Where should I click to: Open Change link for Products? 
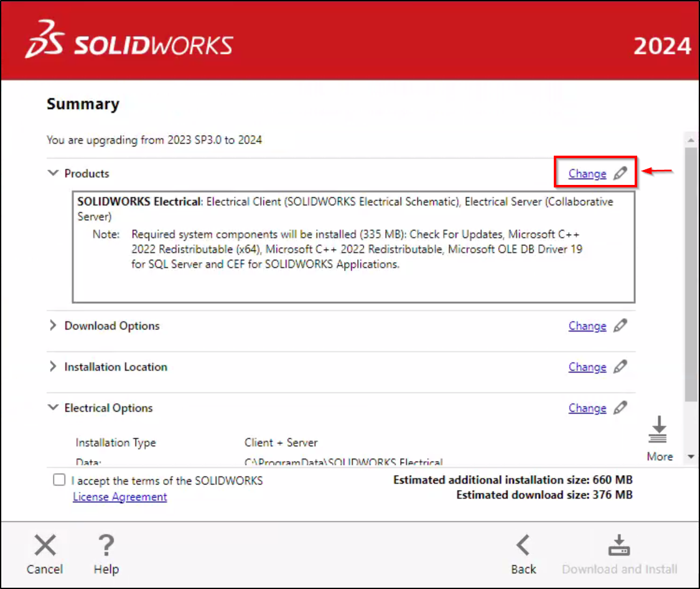click(587, 174)
